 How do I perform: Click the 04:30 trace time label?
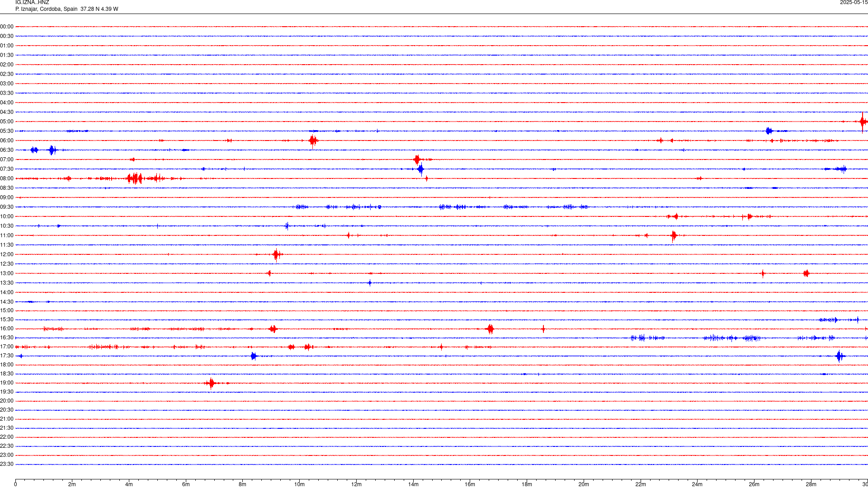pos(7,112)
